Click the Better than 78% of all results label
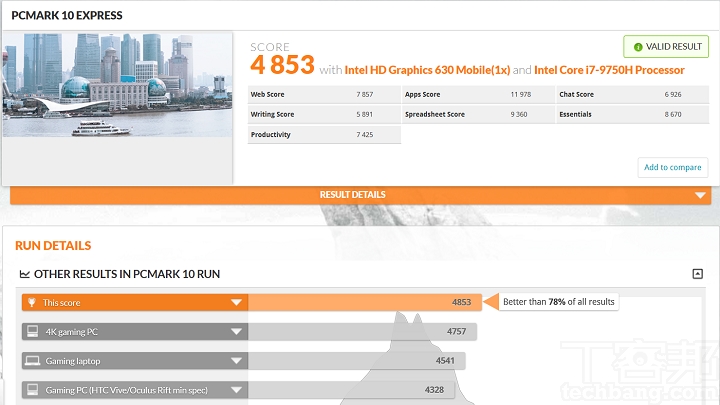 point(558,302)
